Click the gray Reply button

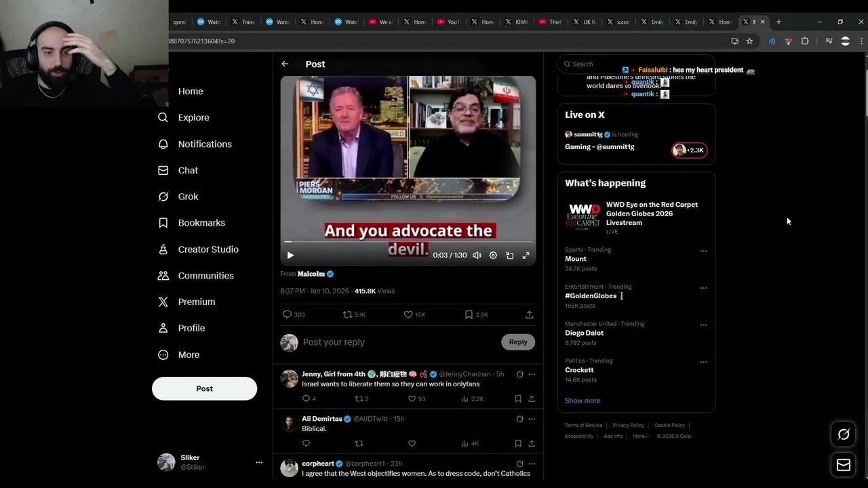coord(518,342)
